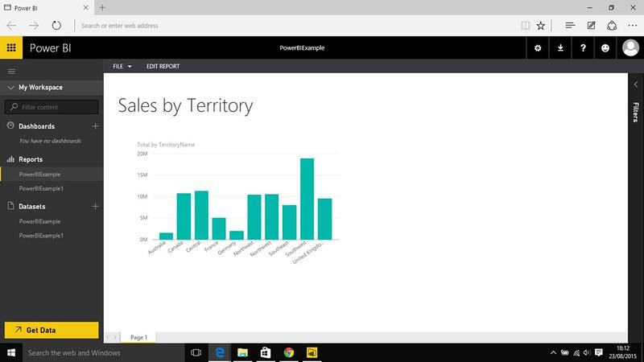Click the Datasets document icon
The width and height of the screenshot is (644, 362).
[x=10, y=206]
